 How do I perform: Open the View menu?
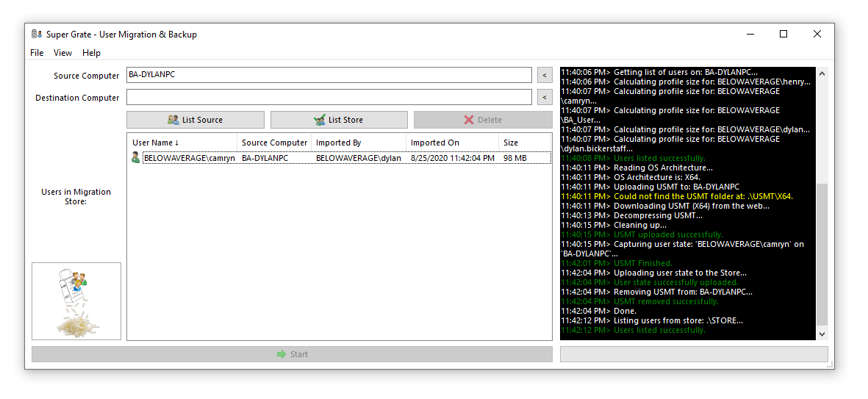[x=62, y=53]
